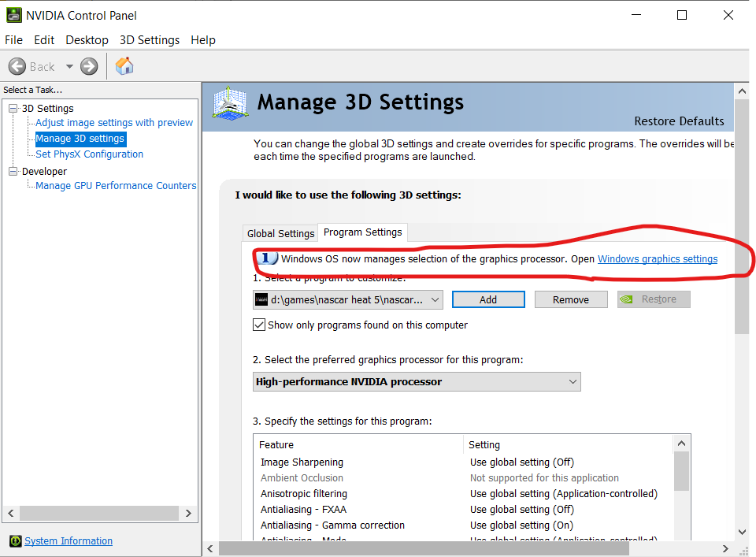The height and width of the screenshot is (557, 756).
Task: Click the Forward arrow icon
Action: tap(89, 66)
